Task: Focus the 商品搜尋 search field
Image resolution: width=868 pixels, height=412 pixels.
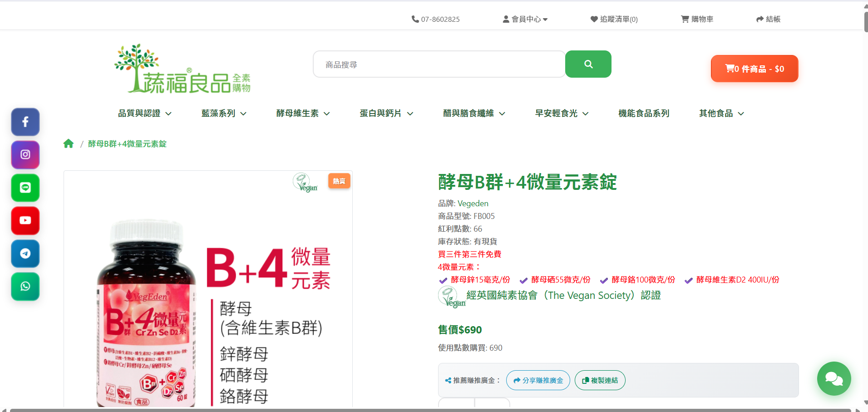Action: coord(439,65)
